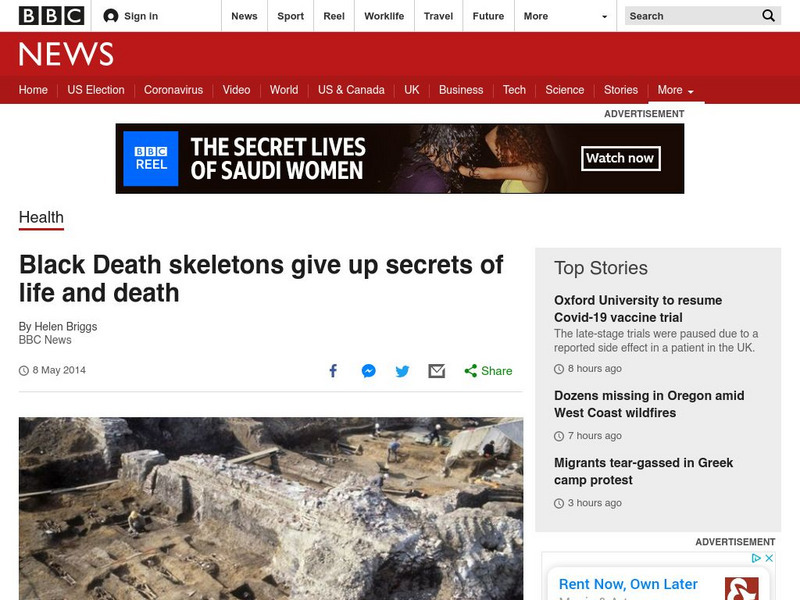Share article by email envelope icon
Image resolution: width=800 pixels, height=600 pixels.
pyautogui.click(x=437, y=371)
